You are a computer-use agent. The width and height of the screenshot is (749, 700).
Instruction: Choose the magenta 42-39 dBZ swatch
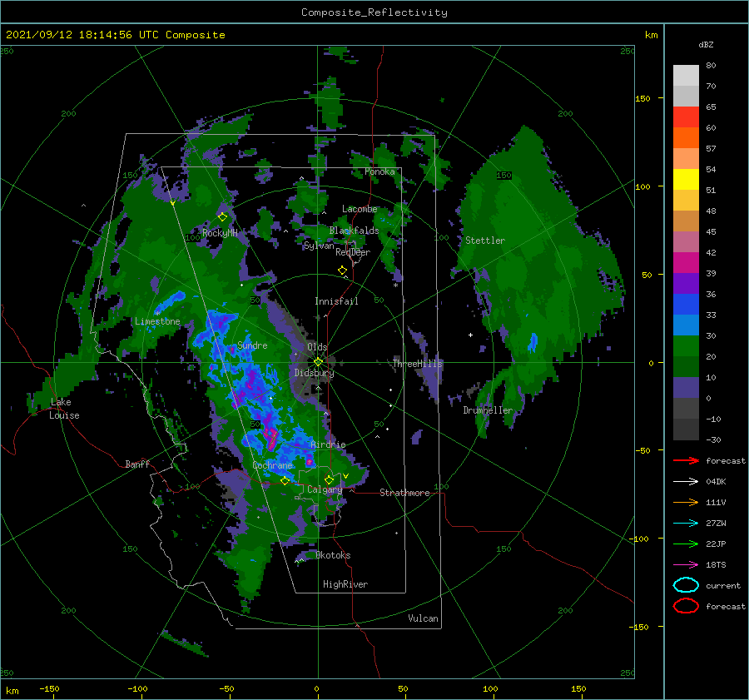(686, 263)
